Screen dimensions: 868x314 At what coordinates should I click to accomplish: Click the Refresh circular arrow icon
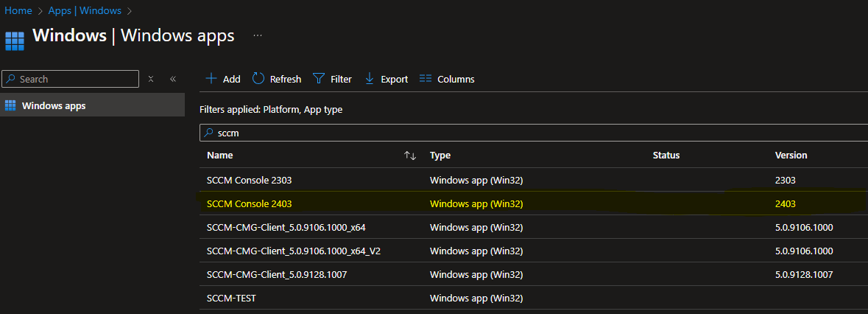[x=258, y=79]
